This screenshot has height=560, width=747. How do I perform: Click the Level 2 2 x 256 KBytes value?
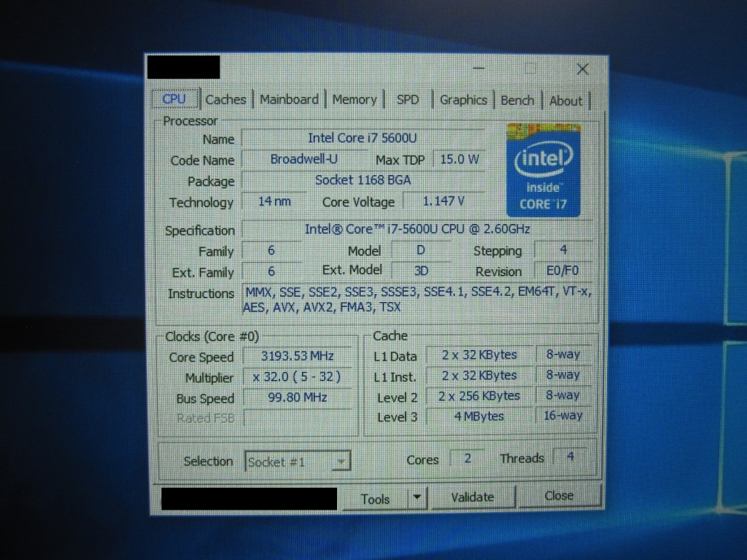pos(479,396)
